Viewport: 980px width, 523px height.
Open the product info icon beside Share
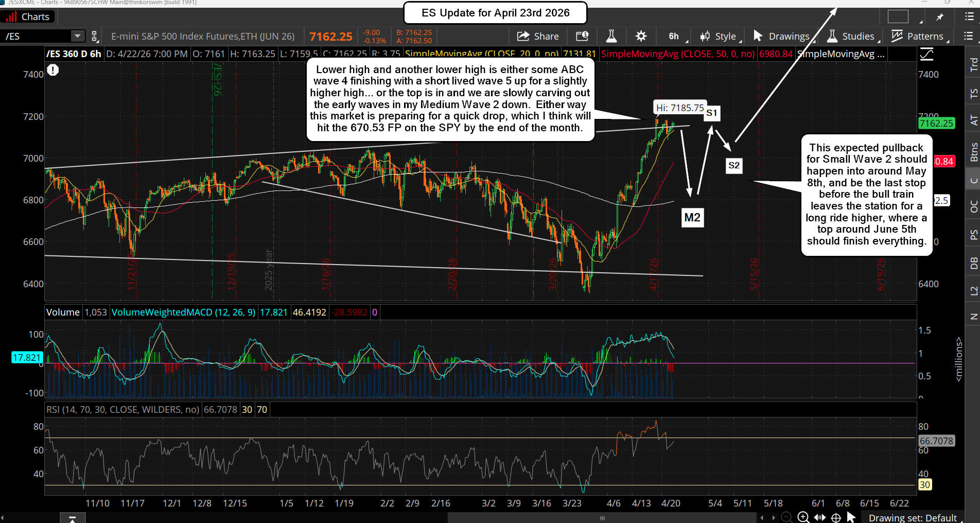(582, 36)
